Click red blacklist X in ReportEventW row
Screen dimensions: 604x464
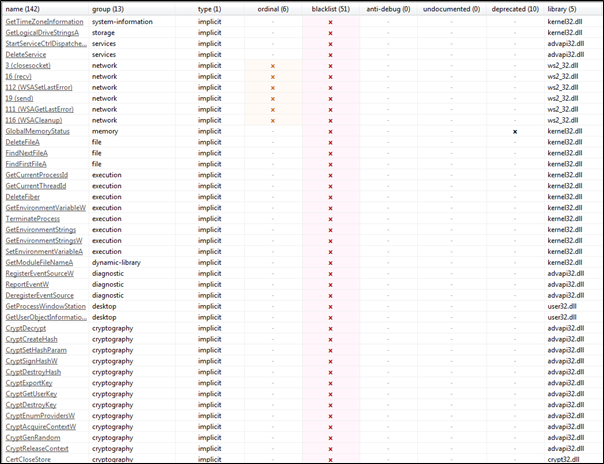tap(331, 285)
